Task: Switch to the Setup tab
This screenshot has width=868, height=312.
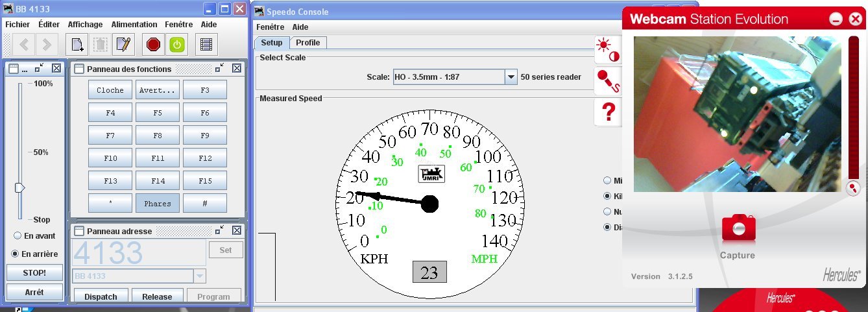Action: coord(272,42)
